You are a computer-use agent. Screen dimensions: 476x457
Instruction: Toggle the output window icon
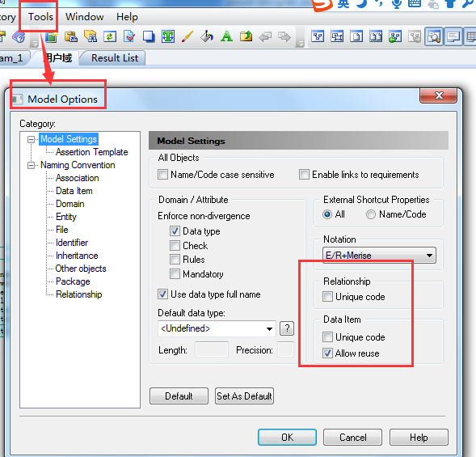pyautogui.click(x=453, y=36)
